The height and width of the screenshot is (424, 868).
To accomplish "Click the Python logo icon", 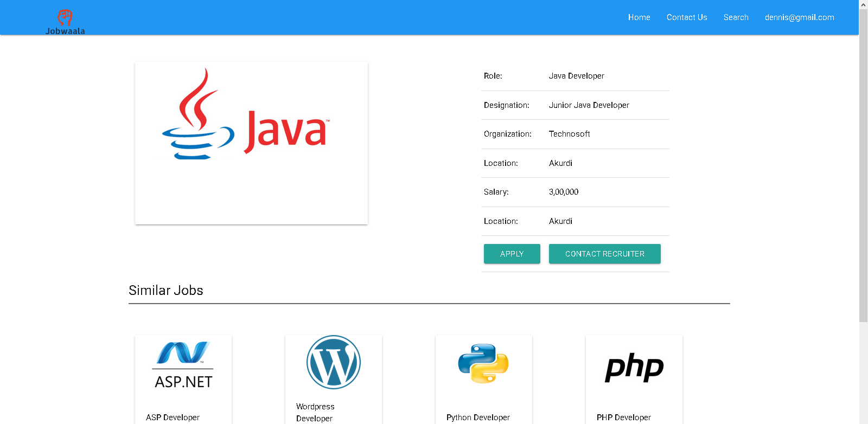I will point(483,363).
